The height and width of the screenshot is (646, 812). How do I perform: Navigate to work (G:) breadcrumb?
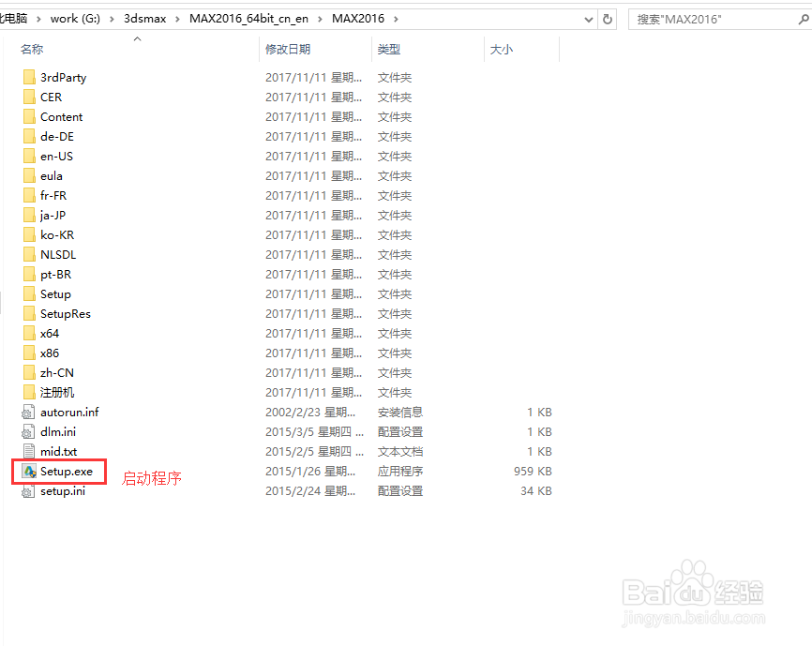pyautogui.click(x=75, y=19)
